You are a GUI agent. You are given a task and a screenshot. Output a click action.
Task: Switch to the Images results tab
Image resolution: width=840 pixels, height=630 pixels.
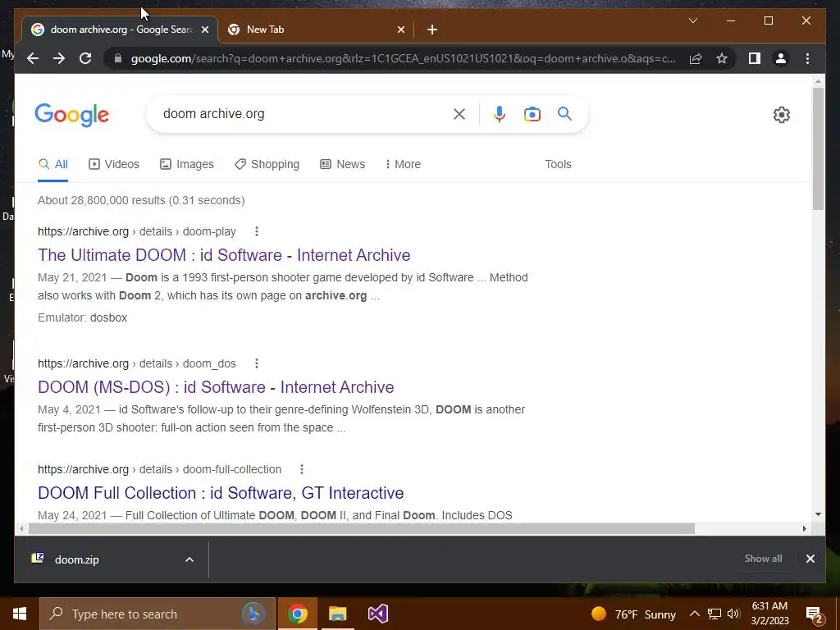(187, 164)
